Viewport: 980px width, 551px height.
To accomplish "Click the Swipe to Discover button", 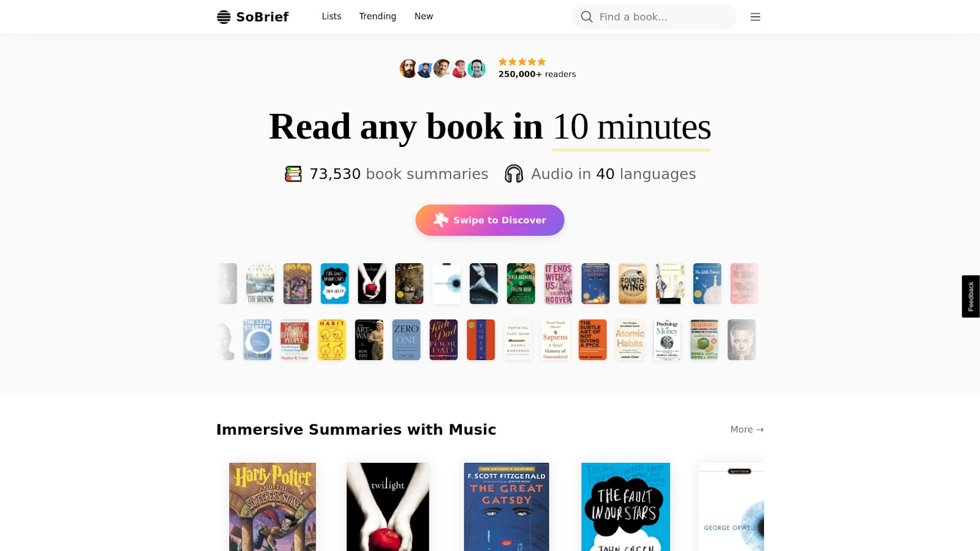I will pos(490,220).
